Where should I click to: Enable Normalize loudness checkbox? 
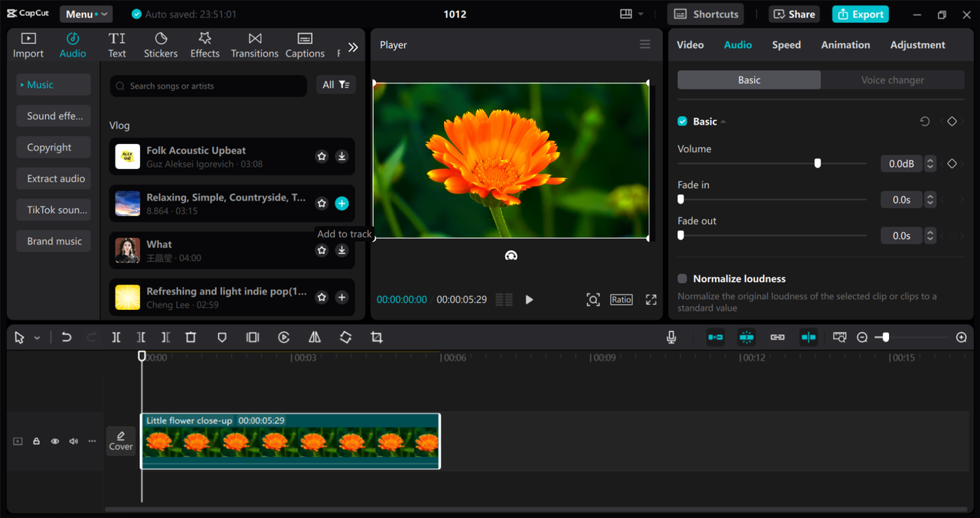point(682,279)
